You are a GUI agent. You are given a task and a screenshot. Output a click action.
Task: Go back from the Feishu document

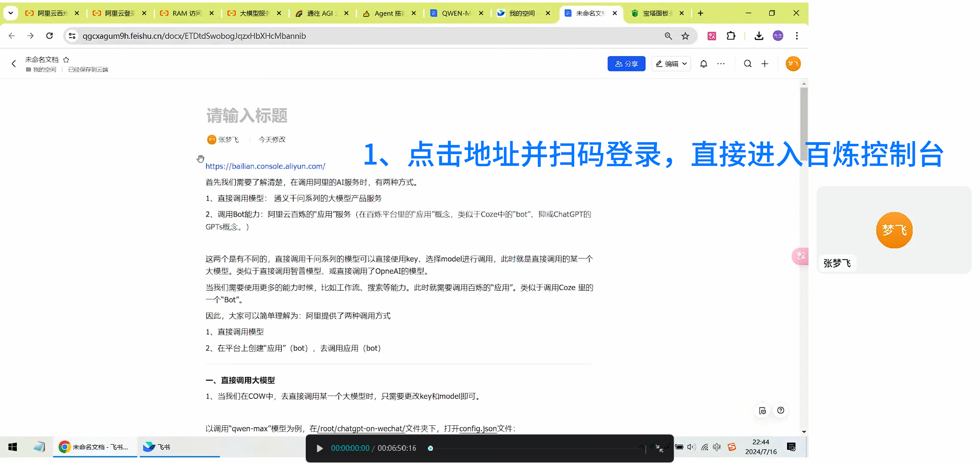pos(14,64)
